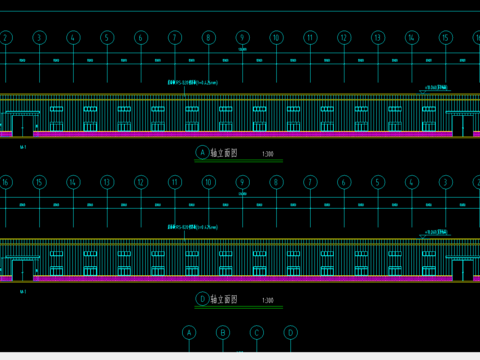
Task: Select grid bubble 2 in the upper axis row
Action: point(5,38)
